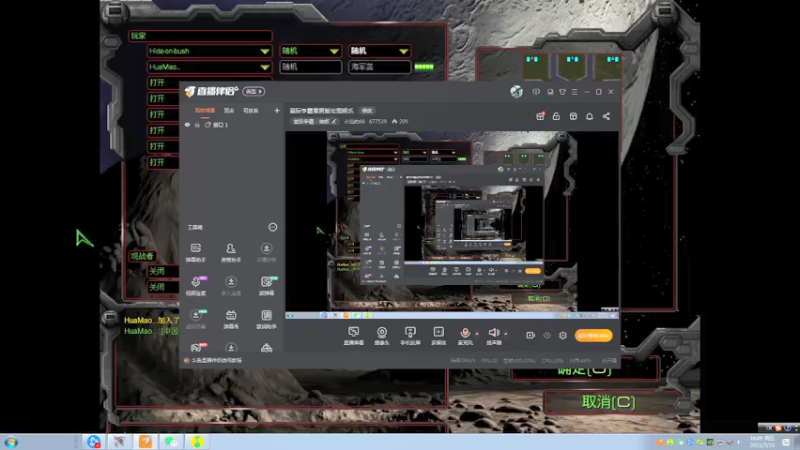Click the share icon above preview
This screenshot has width=800, height=450.
[x=606, y=116]
